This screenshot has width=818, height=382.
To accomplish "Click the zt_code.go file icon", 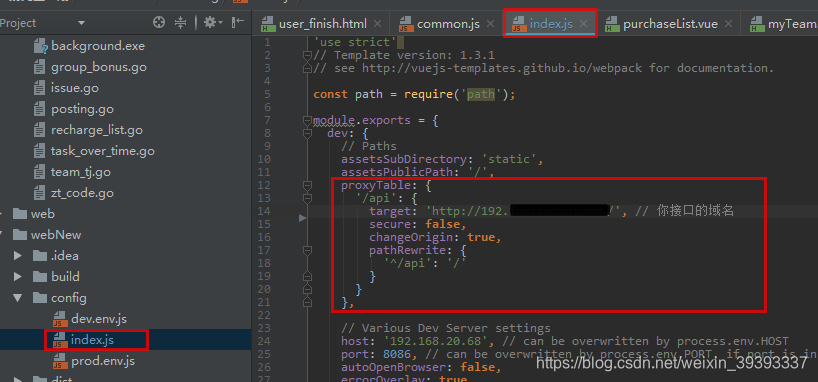I will [x=40, y=193].
